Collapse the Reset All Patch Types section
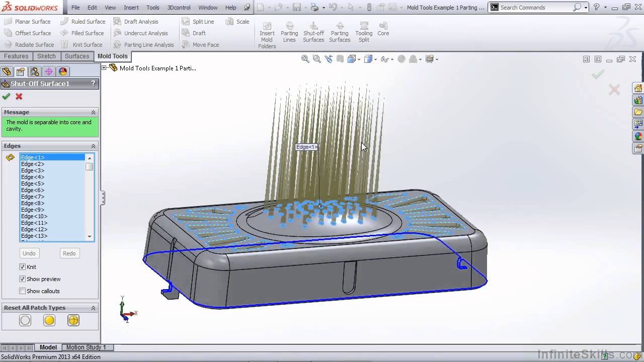Image resolution: width=644 pixels, height=362 pixels. pyautogui.click(x=93, y=308)
